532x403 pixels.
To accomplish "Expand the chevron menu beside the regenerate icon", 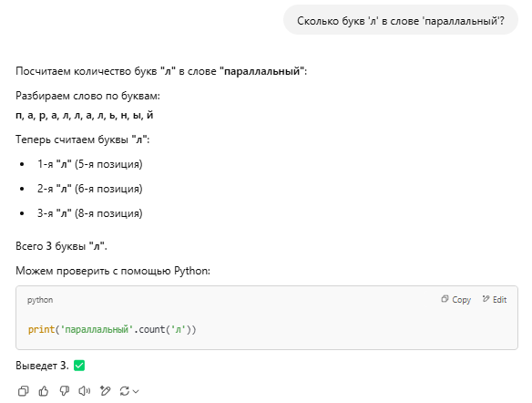I will pyautogui.click(x=136, y=391).
